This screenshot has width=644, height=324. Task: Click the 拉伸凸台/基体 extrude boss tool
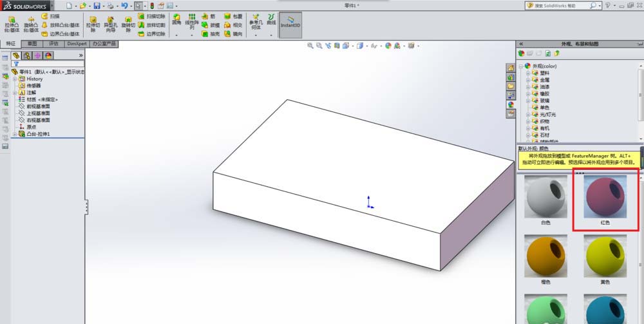pyautogui.click(x=12, y=24)
